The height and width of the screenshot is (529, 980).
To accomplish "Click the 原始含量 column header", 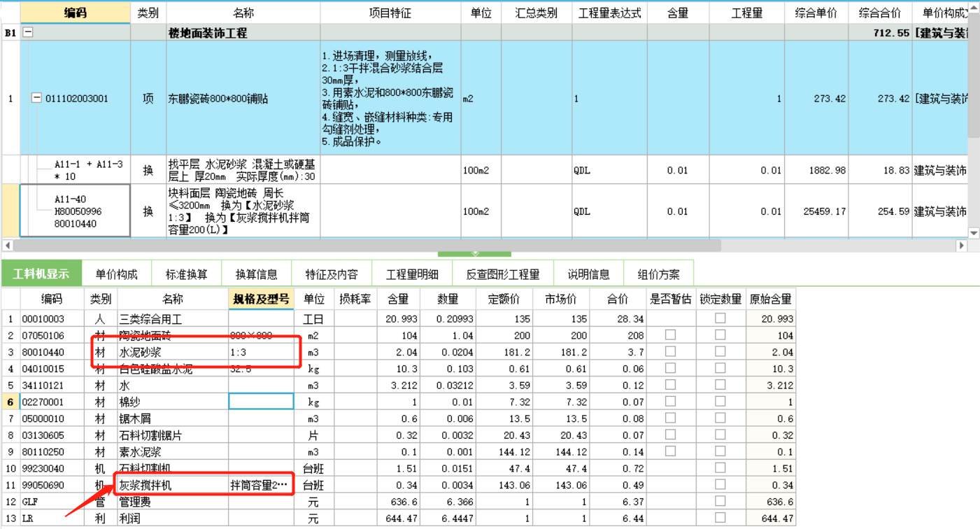I will pyautogui.click(x=771, y=299).
